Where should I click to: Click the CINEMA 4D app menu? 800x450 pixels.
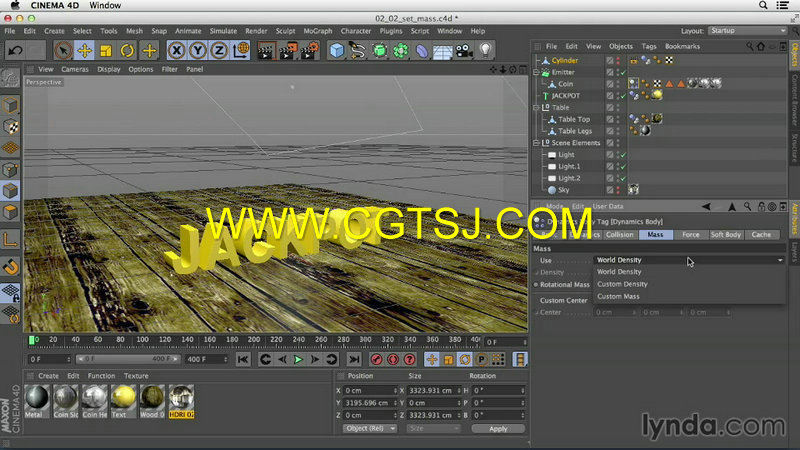[54, 5]
